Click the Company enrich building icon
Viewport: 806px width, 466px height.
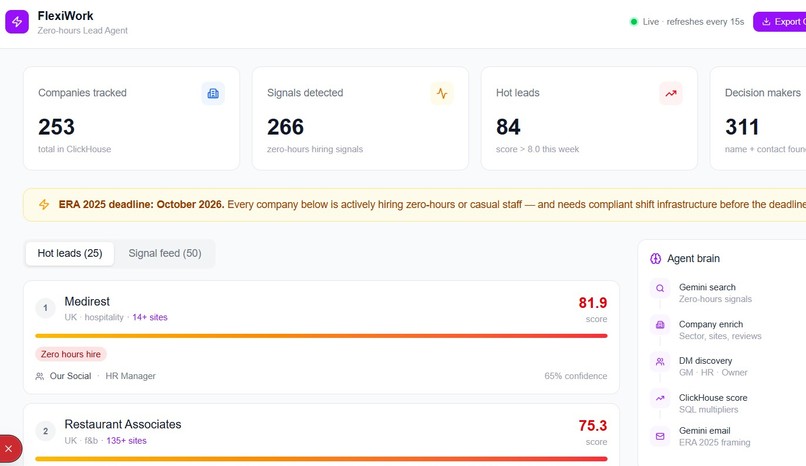[x=660, y=325]
